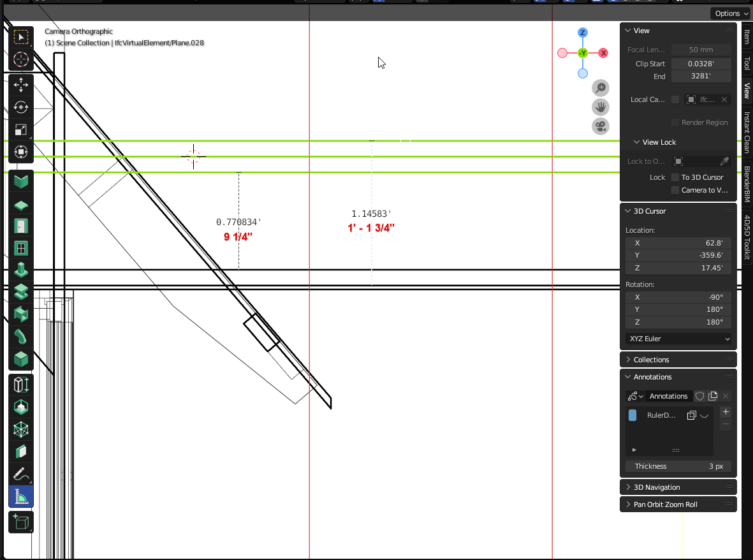The image size is (753, 560).
Task: Select the 3D Cursor tool
Action: click(x=21, y=59)
